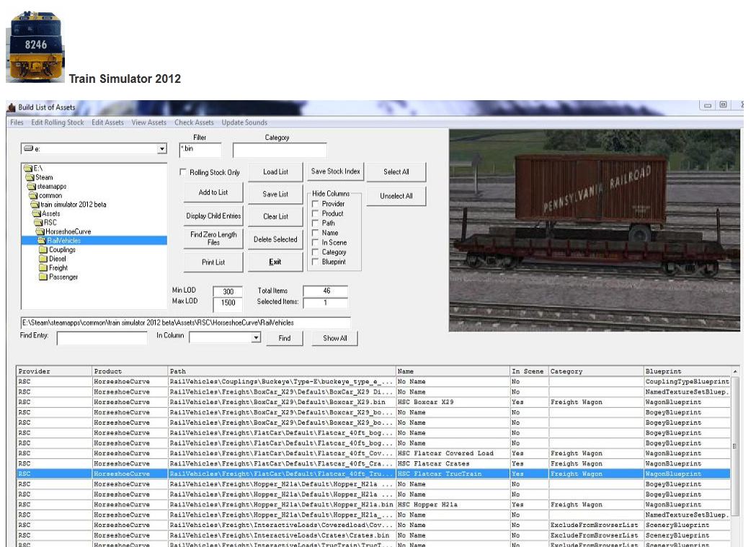
Task: Open the Update Sounds menu
Action: [244, 123]
